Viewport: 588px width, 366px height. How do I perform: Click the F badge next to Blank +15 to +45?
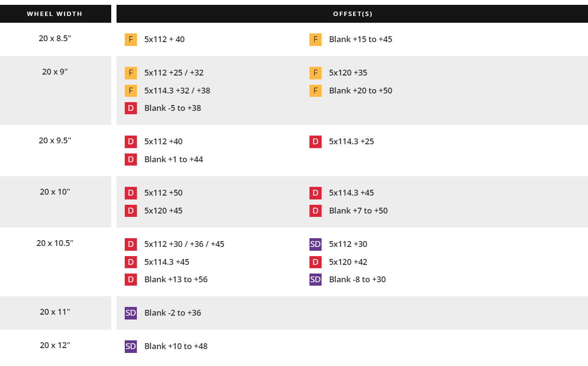click(315, 40)
